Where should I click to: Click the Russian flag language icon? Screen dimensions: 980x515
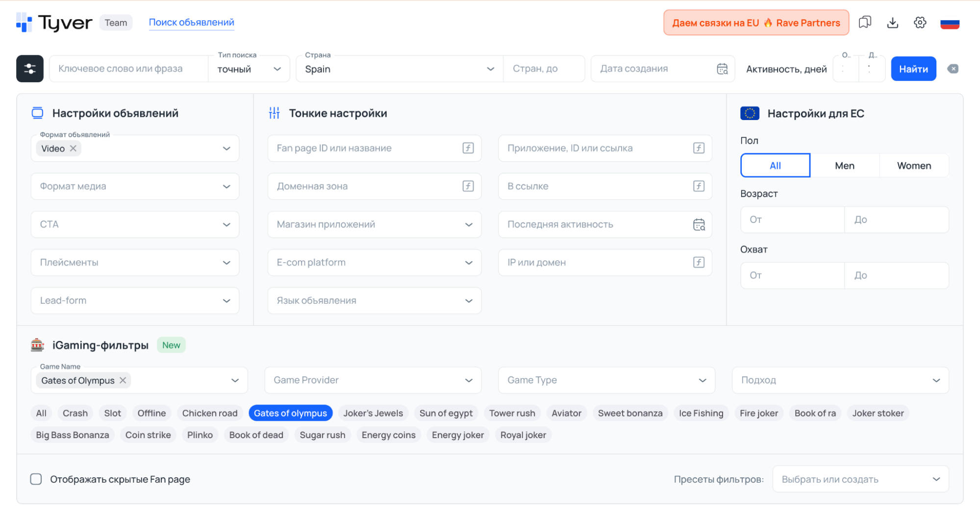pyautogui.click(x=950, y=23)
